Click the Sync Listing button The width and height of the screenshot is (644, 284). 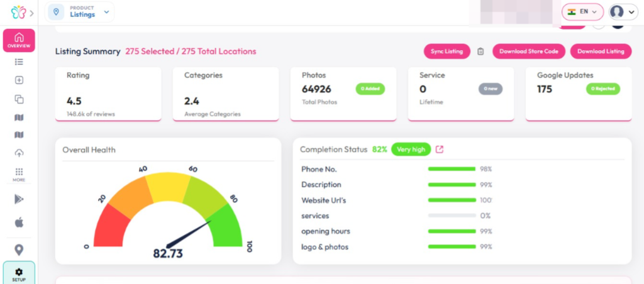click(x=447, y=52)
